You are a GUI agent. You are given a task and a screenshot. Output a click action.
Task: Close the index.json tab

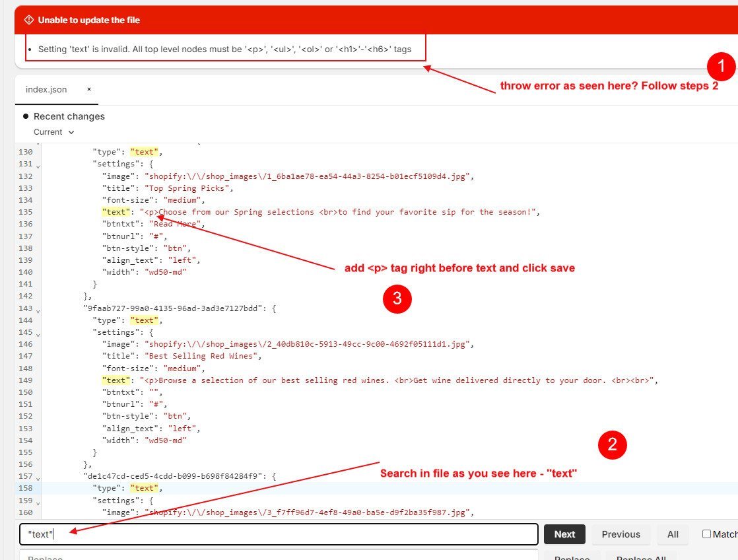pos(89,89)
